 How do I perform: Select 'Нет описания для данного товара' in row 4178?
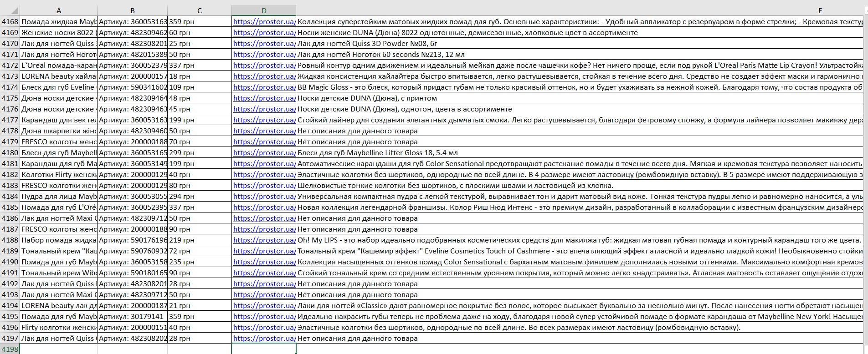pos(580,131)
